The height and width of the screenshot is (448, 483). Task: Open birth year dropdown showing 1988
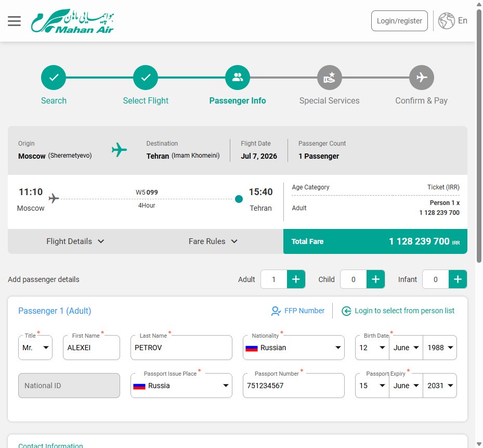(x=440, y=348)
